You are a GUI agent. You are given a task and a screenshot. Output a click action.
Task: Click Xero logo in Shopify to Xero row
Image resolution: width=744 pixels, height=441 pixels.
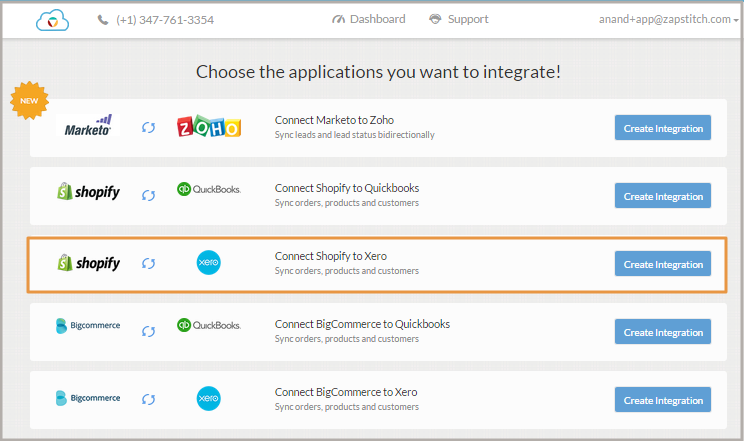tap(209, 263)
